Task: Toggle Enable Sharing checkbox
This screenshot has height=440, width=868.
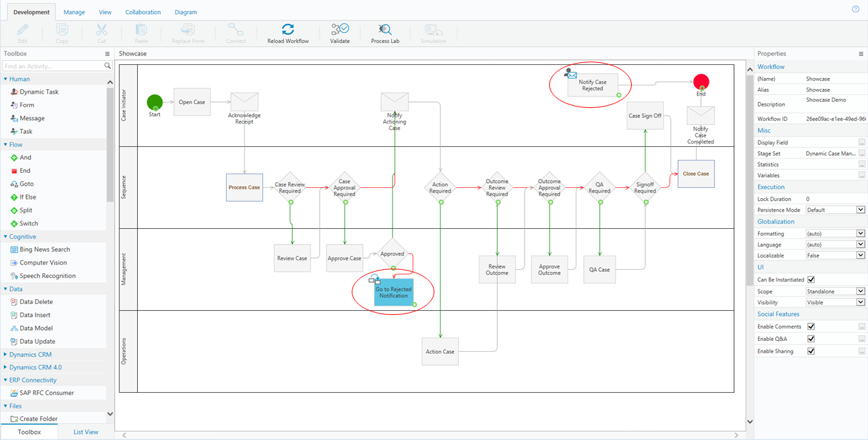Action: pyautogui.click(x=811, y=351)
